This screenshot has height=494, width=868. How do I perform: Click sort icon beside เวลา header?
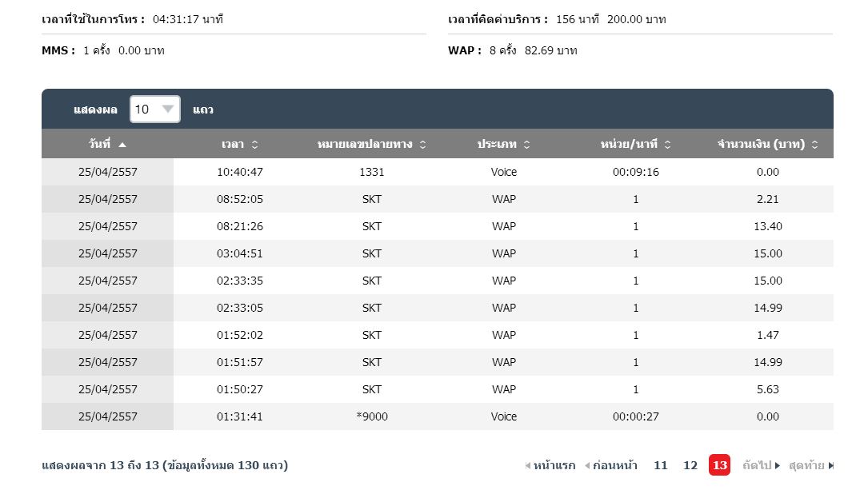pos(254,145)
